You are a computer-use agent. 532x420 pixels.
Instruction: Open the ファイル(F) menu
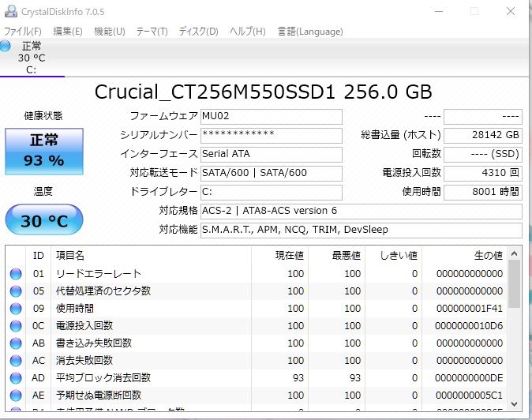[23, 32]
